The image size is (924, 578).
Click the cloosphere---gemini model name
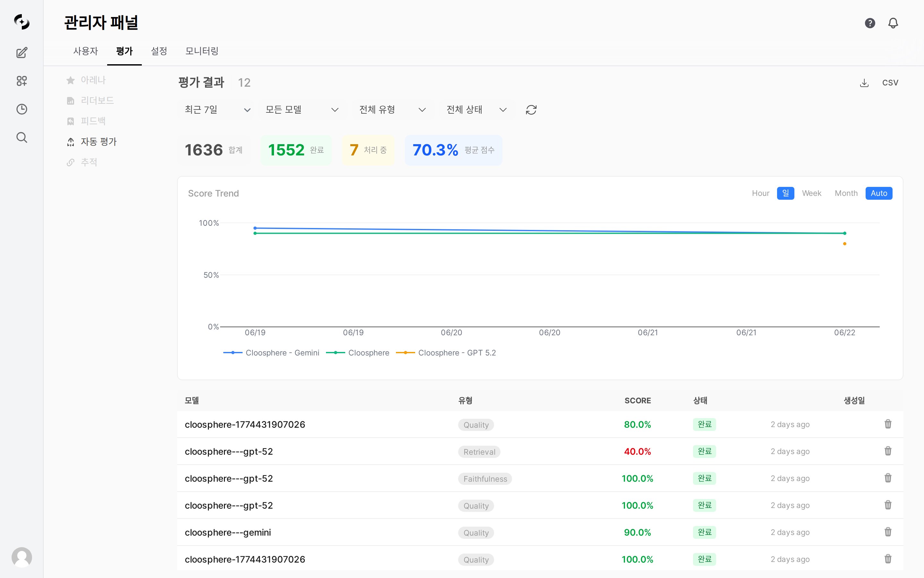coord(228,532)
